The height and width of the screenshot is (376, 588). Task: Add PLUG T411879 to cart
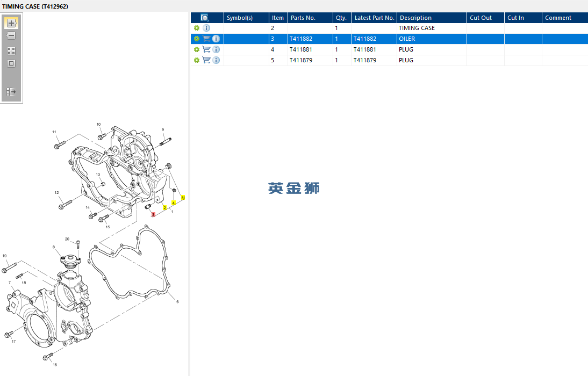click(206, 60)
